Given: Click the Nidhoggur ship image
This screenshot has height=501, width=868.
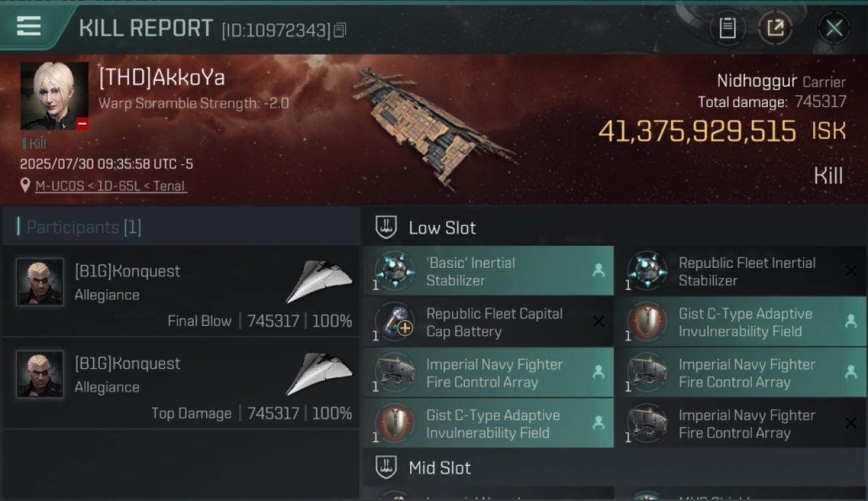Looking at the screenshot, I should 433,127.
